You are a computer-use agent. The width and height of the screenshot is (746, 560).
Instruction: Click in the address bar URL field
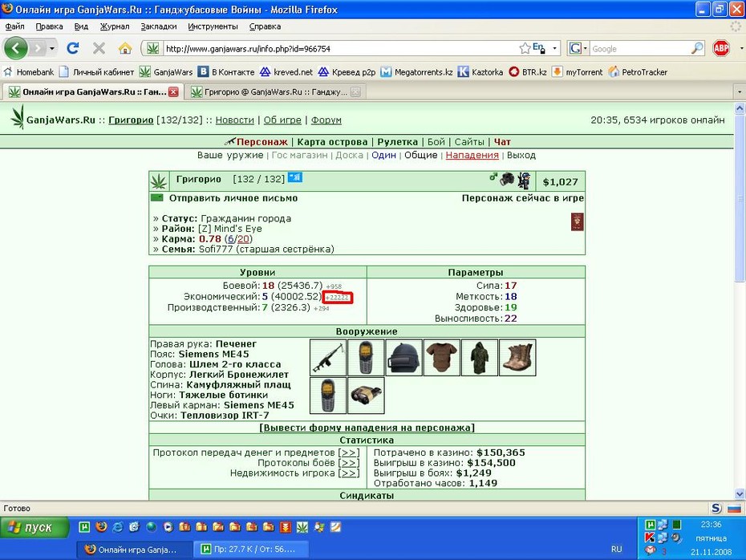click(340, 48)
